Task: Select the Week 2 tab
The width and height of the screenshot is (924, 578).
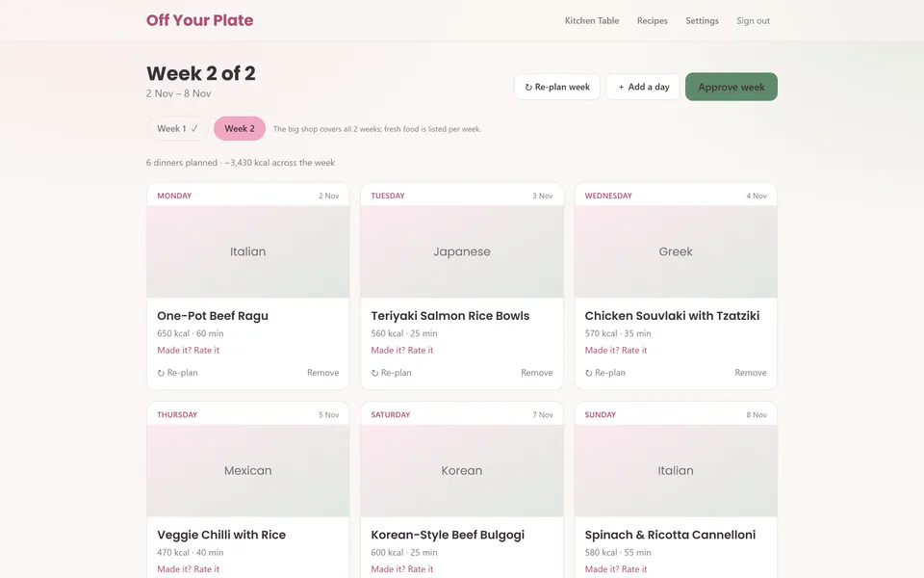Action: pos(240,128)
